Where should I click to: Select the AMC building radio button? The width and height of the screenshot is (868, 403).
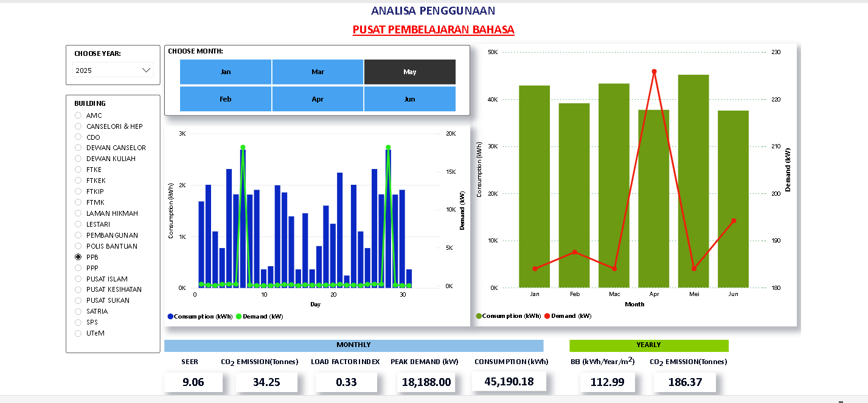[78, 115]
